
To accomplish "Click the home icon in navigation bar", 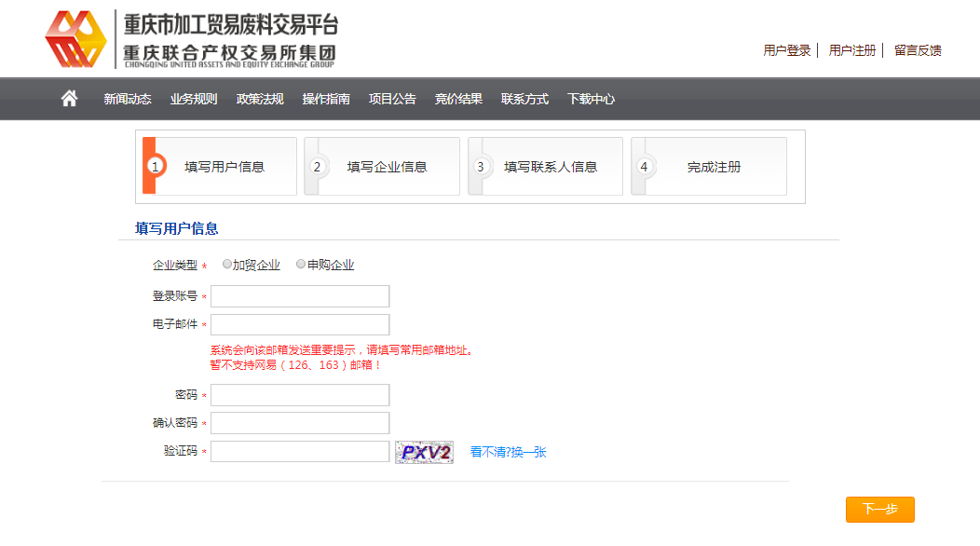I will (69, 99).
